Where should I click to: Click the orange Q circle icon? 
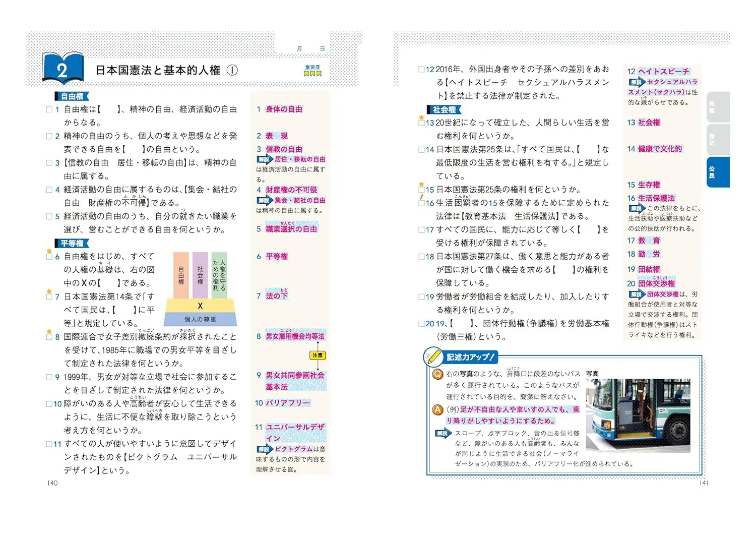tap(437, 374)
